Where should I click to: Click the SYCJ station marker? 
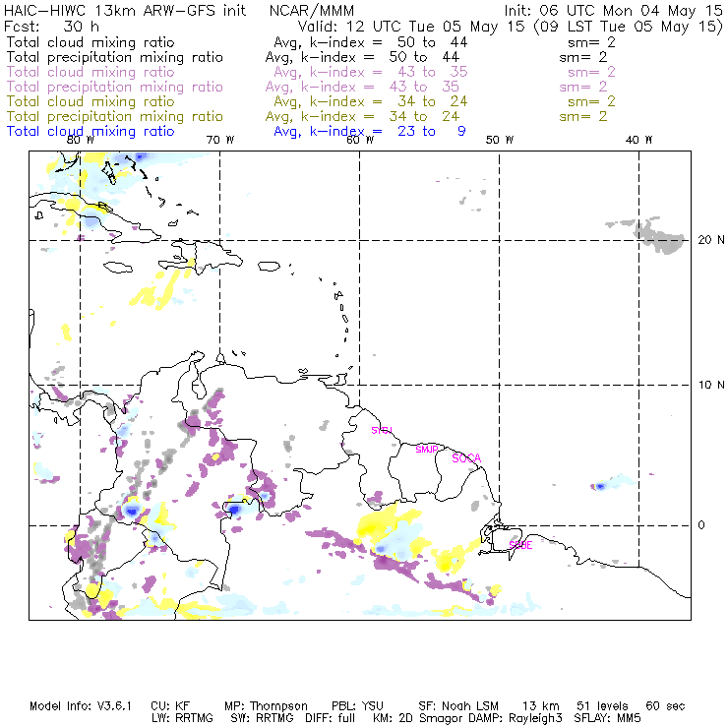381,430
